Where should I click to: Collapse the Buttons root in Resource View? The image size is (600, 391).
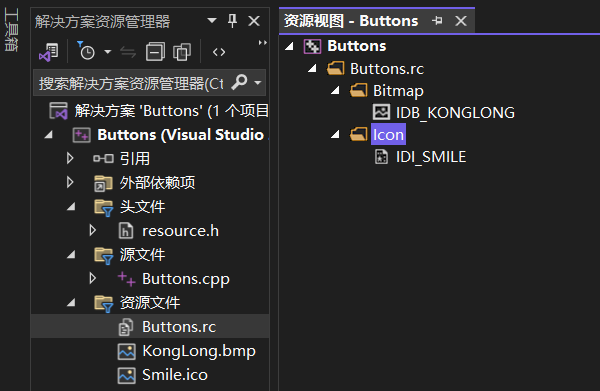click(290, 46)
